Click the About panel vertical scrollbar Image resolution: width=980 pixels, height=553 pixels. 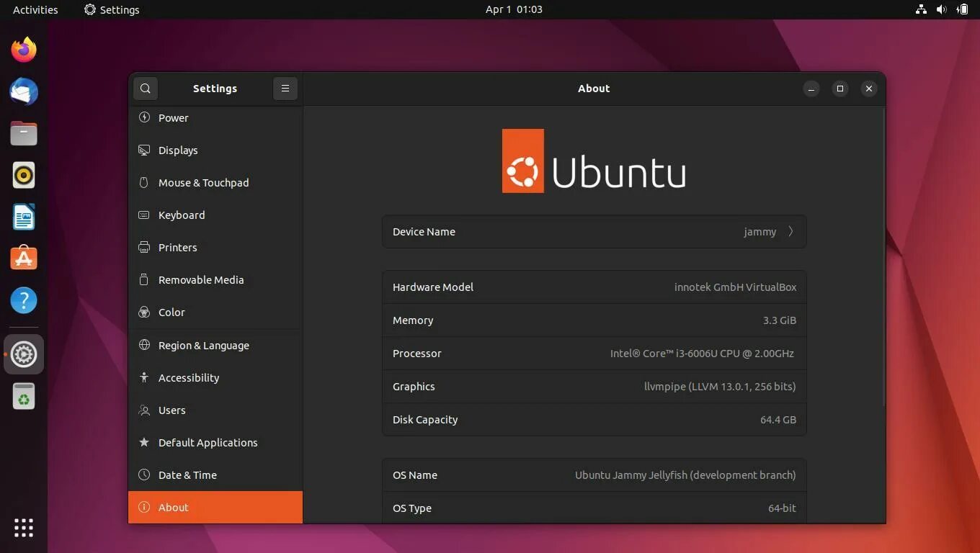click(x=883, y=256)
